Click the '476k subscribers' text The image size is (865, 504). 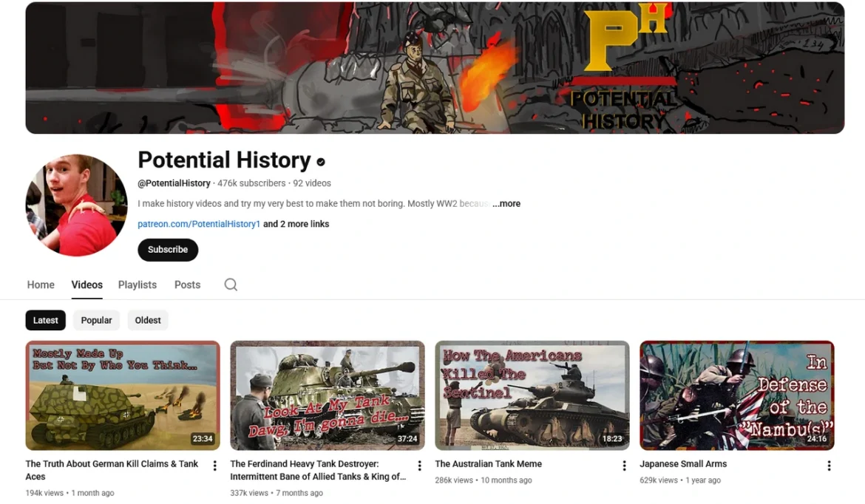(251, 183)
